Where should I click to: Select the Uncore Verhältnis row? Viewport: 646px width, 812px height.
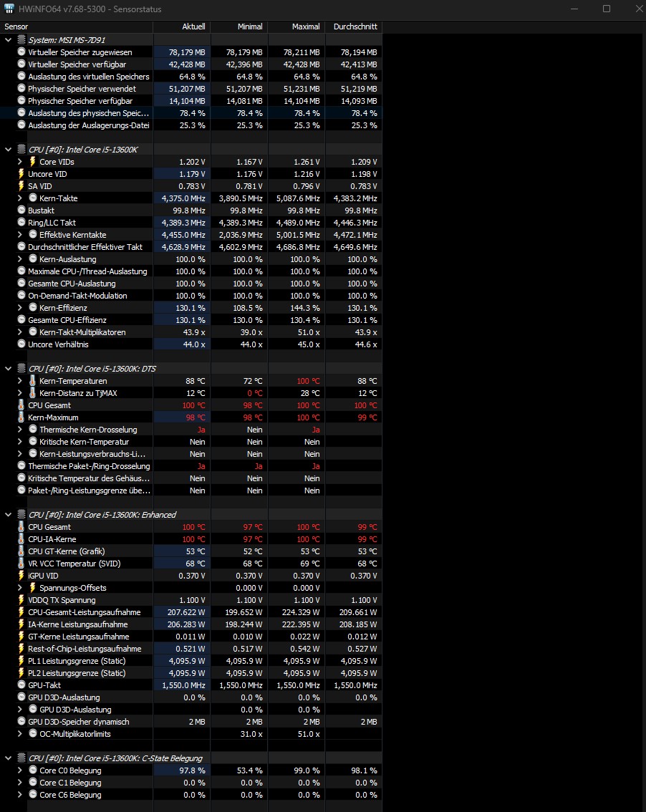click(x=191, y=344)
